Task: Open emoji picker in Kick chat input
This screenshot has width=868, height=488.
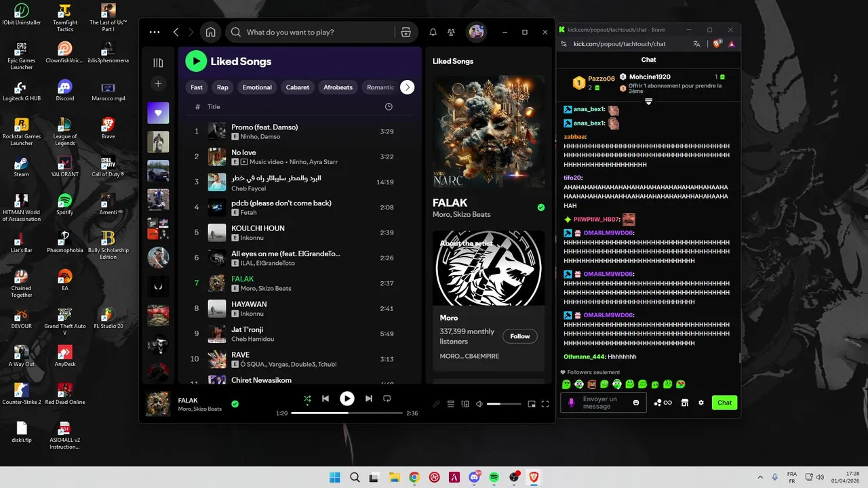Action: click(x=636, y=403)
